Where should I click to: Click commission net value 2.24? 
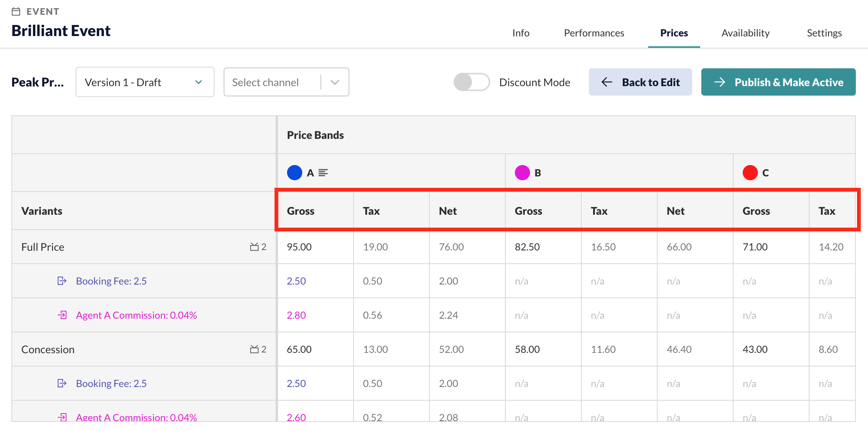pos(448,315)
